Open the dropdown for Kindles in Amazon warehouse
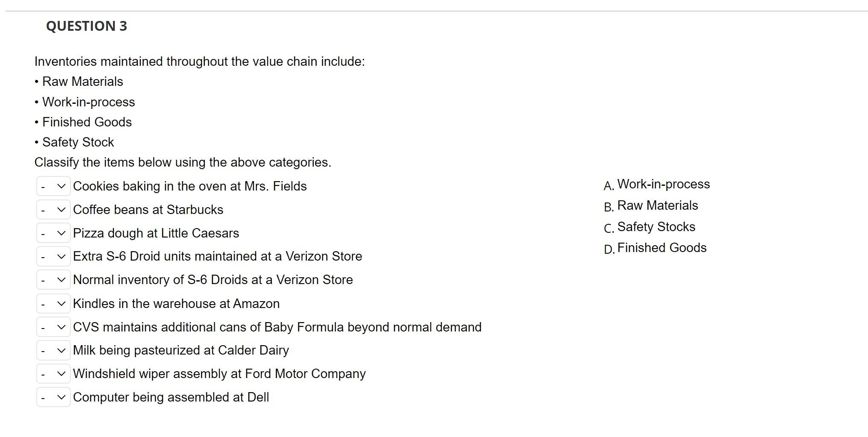The image size is (868, 437). point(52,303)
